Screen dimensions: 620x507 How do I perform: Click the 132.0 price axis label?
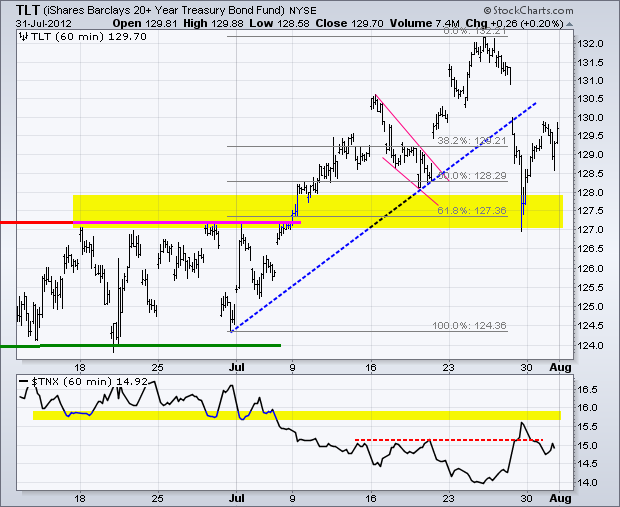coord(590,44)
